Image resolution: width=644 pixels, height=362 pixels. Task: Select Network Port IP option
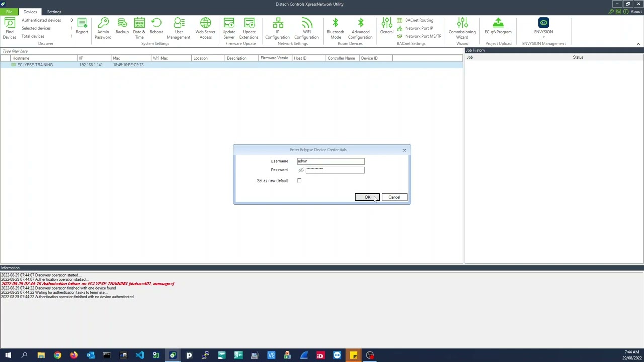(415, 28)
